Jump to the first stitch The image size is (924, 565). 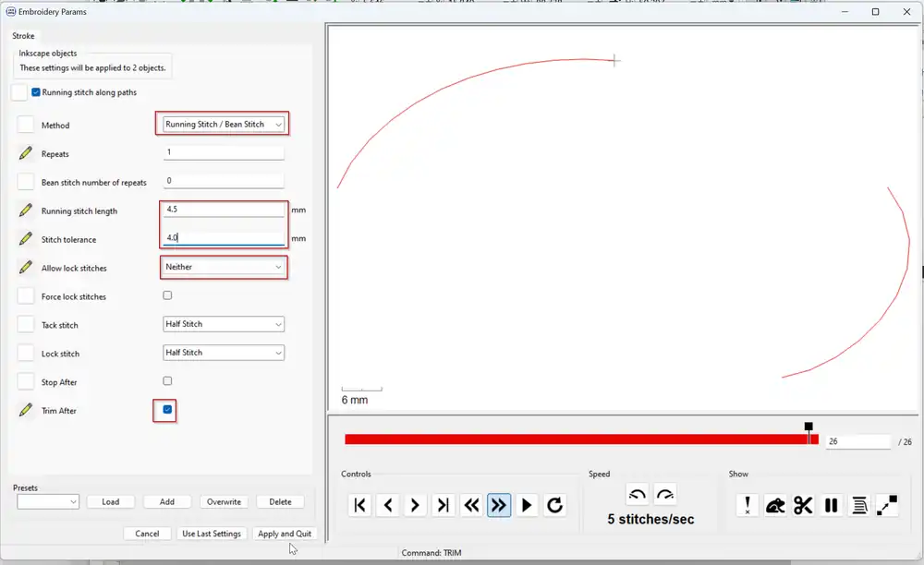[x=360, y=505]
